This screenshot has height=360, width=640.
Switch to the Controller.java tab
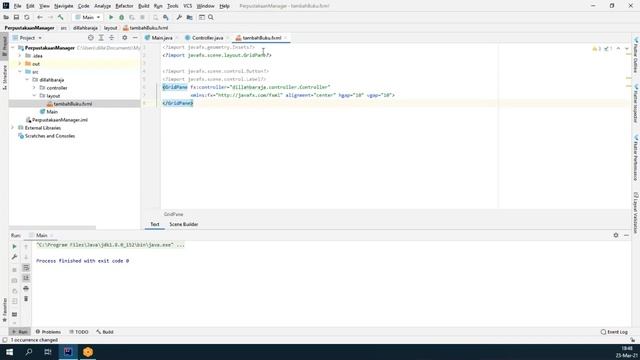click(207, 38)
